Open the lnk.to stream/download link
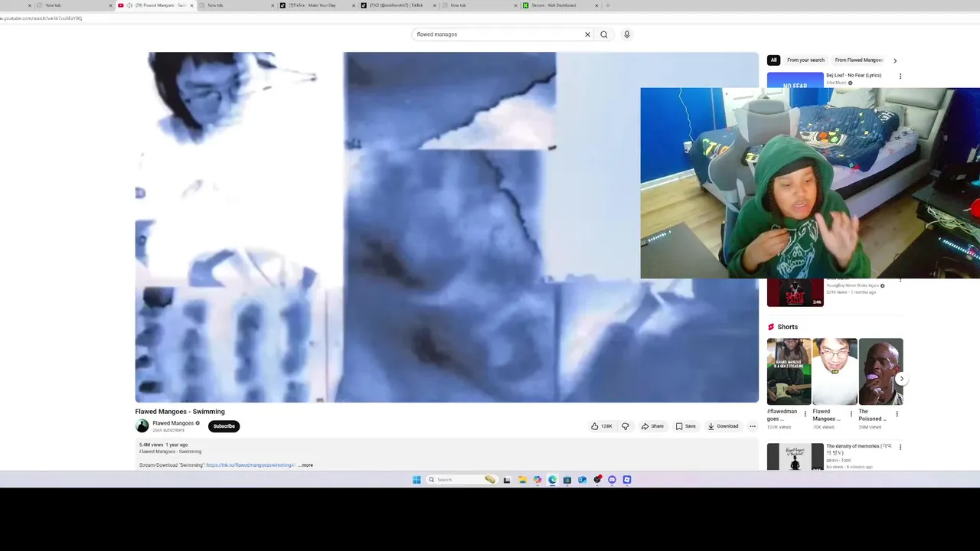Viewport: 980px width, 551px height. point(250,465)
